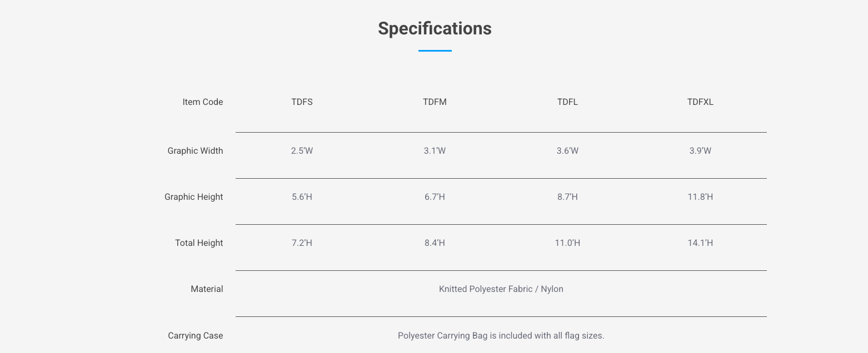Select the Carrying Case row label
Screen dimensions: 868x353
click(x=195, y=336)
